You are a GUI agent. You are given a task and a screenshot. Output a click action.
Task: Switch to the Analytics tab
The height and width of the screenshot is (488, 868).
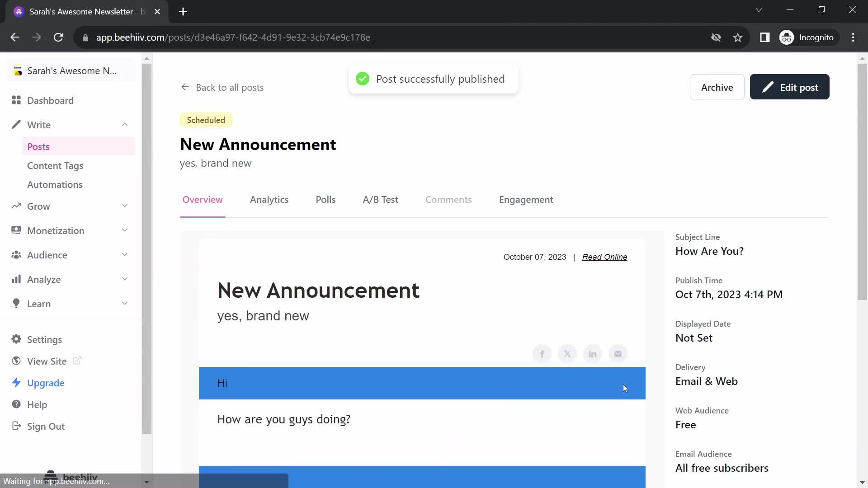click(269, 199)
